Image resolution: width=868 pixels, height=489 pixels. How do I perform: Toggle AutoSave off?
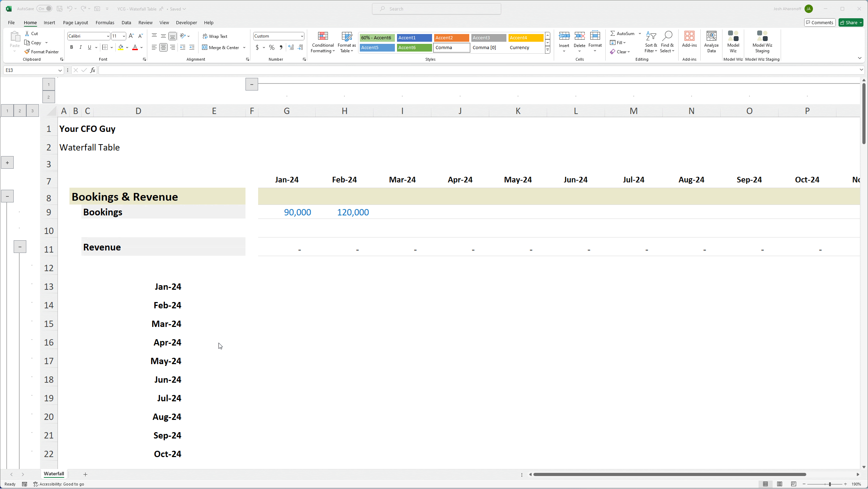[x=44, y=8]
